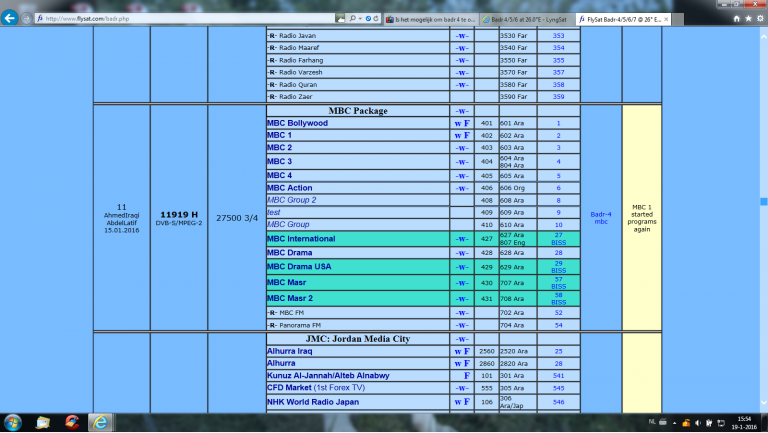This screenshot has width=768, height=433.
Task: Click MBC Drama USA link
Action: [x=298, y=268]
